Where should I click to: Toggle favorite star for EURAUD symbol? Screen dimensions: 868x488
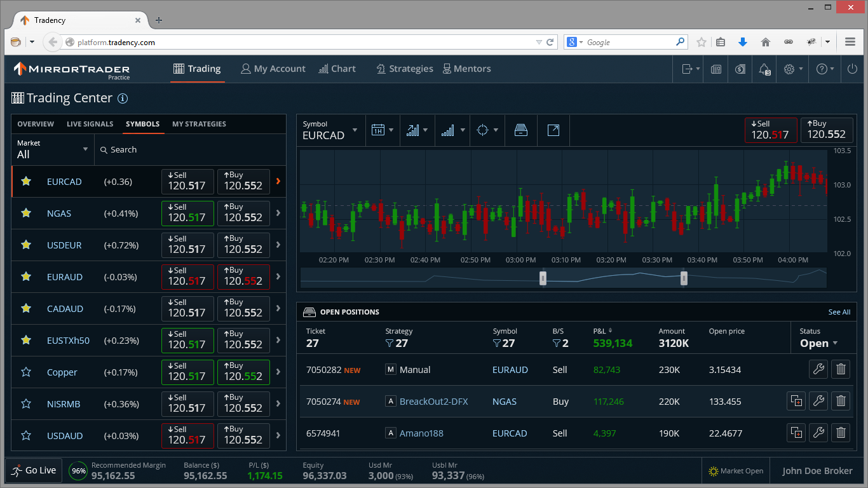point(26,276)
